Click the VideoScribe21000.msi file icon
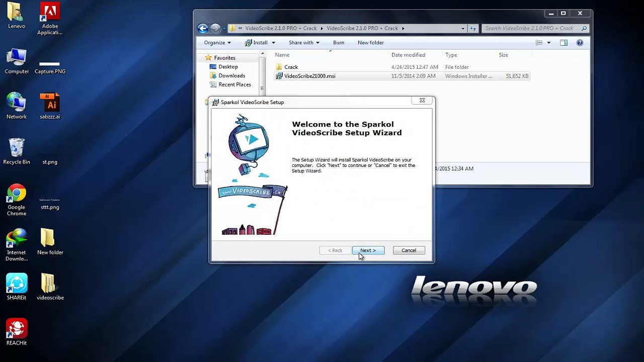The width and height of the screenshot is (644, 362). click(279, 76)
